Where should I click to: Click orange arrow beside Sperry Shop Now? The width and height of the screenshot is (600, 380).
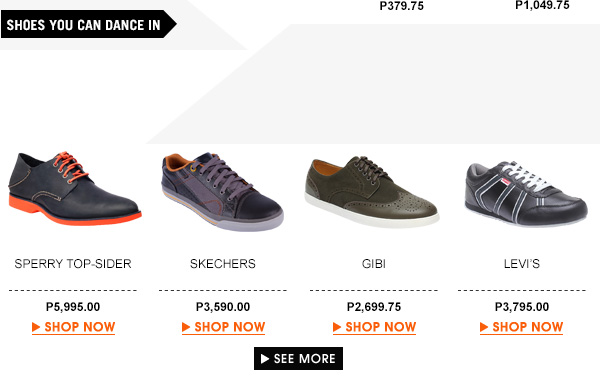tap(36, 327)
